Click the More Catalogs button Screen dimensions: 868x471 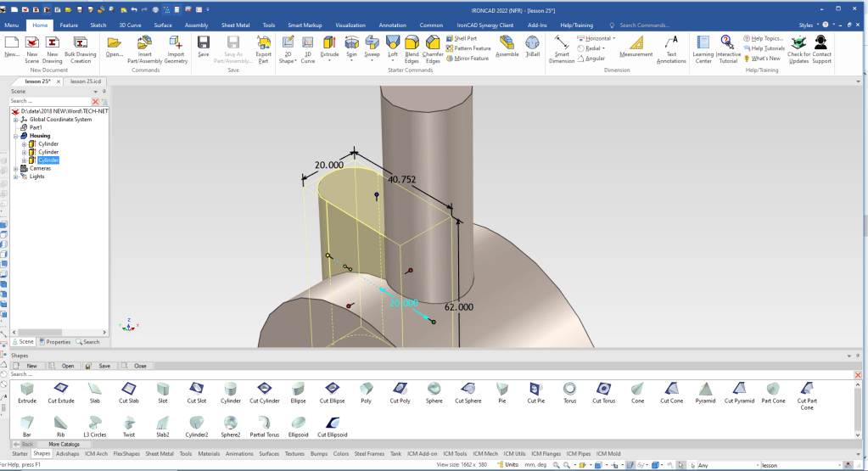pos(64,444)
